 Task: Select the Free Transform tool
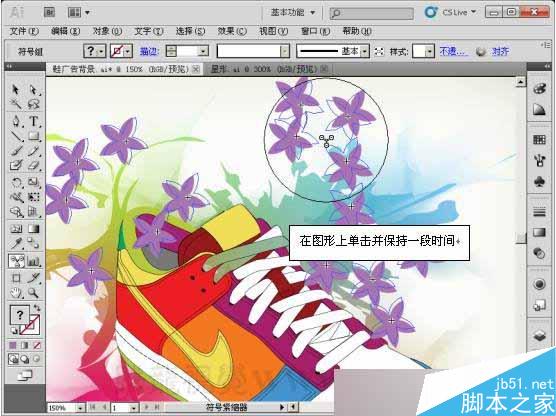click(x=34, y=197)
